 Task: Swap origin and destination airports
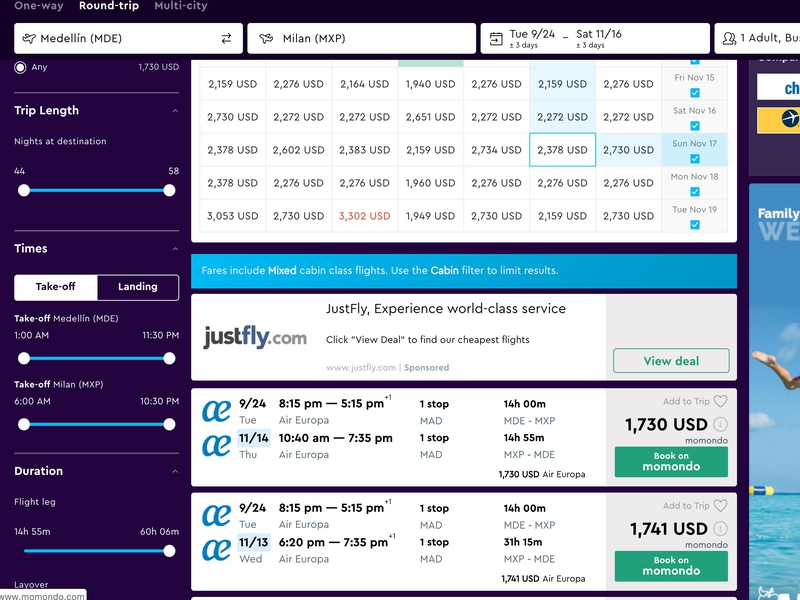pyautogui.click(x=226, y=38)
